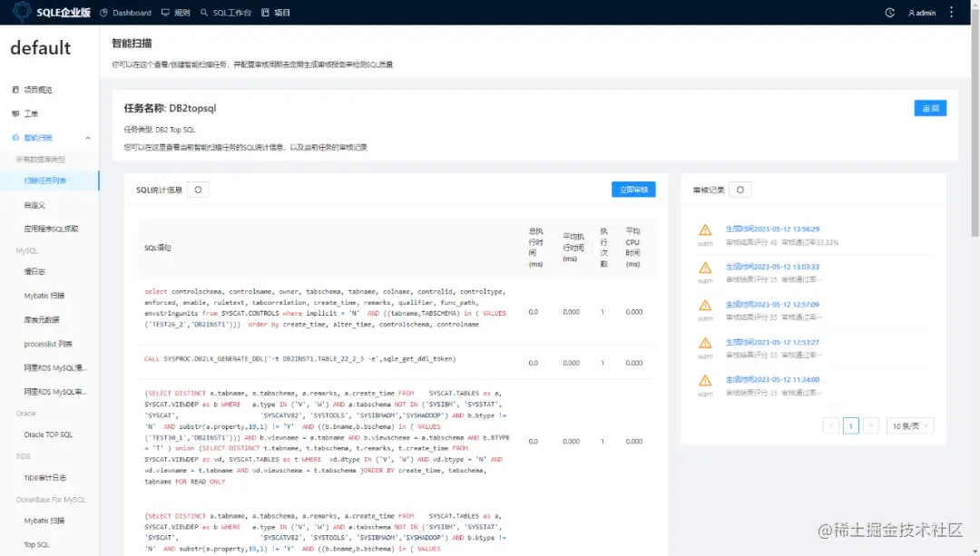Select Top SQL at sidebar bottom
980x556 pixels.
click(36, 545)
